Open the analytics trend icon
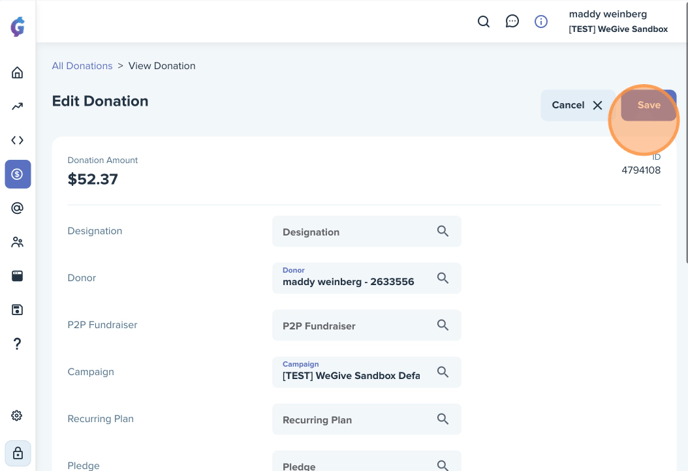Screen dimensions: 688x471 click(x=17, y=106)
